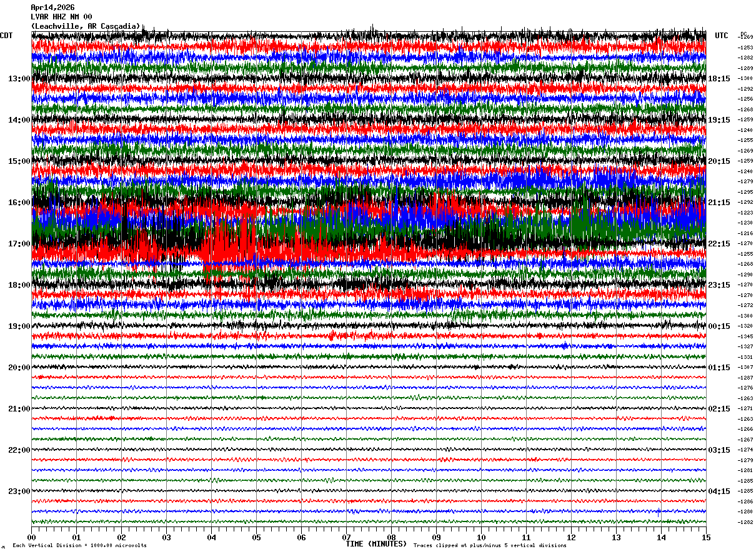Click the 'Each Vertical Division = 1000.00 microvolts' note
Image resolution: width=756 pixels, height=554 pixels.
tap(79, 545)
